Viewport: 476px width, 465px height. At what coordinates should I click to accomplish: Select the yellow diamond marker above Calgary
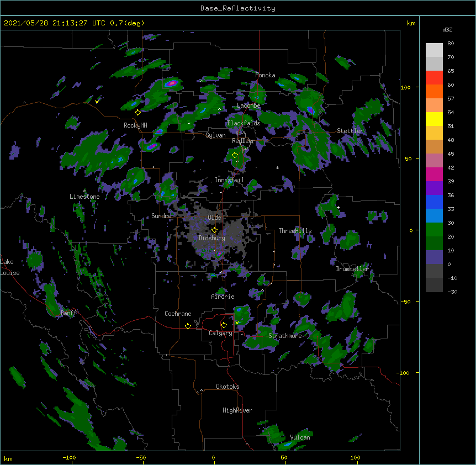(x=224, y=325)
